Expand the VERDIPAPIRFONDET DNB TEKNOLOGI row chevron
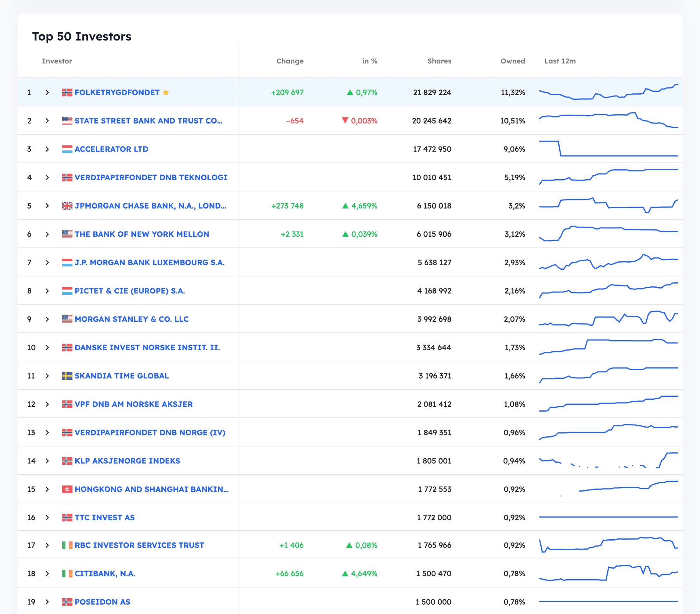Image resolution: width=700 pixels, height=614 pixels. (47, 178)
